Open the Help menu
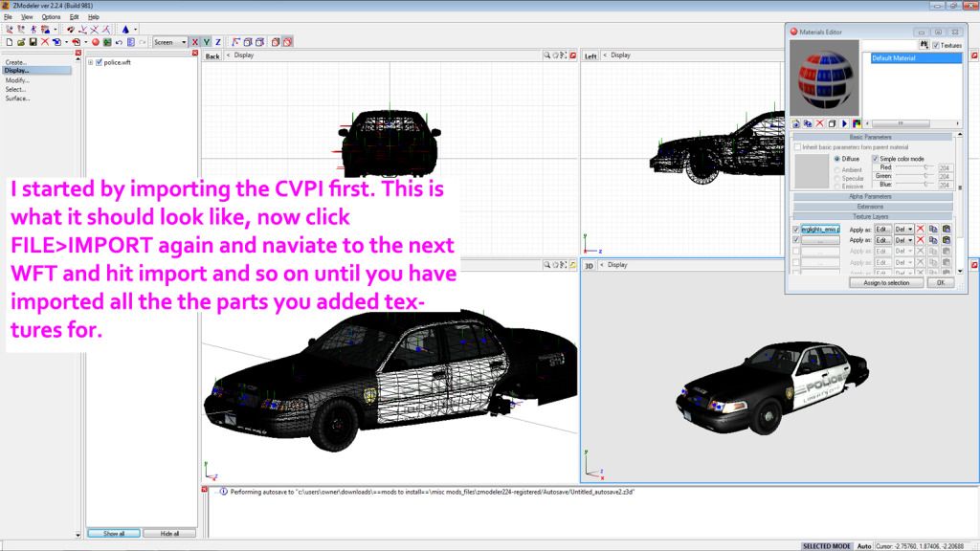The height and width of the screenshot is (551, 980). [x=93, y=17]
